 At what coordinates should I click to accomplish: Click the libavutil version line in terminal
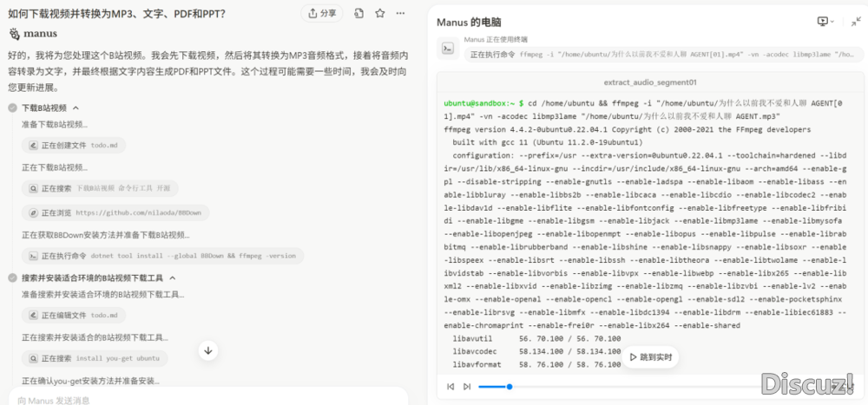coord(536,338)
